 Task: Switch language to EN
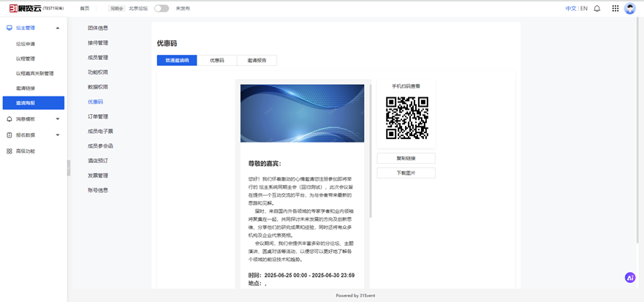583,8
